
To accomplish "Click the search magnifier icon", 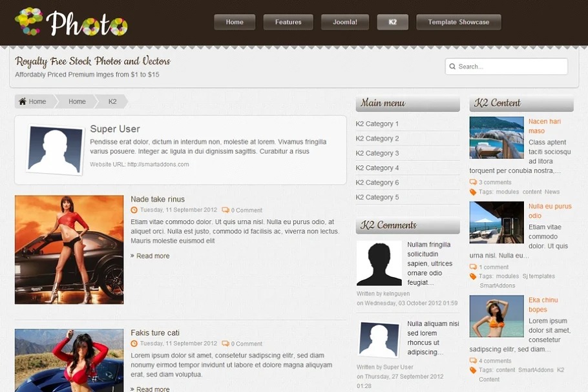I will click(x=452, y=67).
